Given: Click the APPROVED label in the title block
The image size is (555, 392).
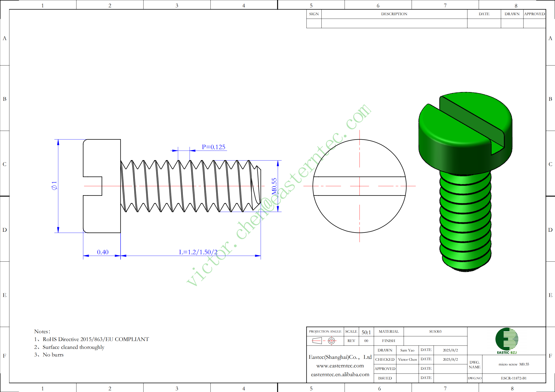Looking at the screenshot, I should (x=385, y=369).
